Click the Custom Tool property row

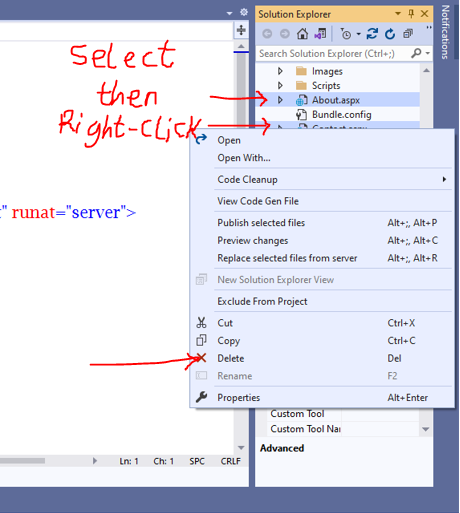(343, 414)
